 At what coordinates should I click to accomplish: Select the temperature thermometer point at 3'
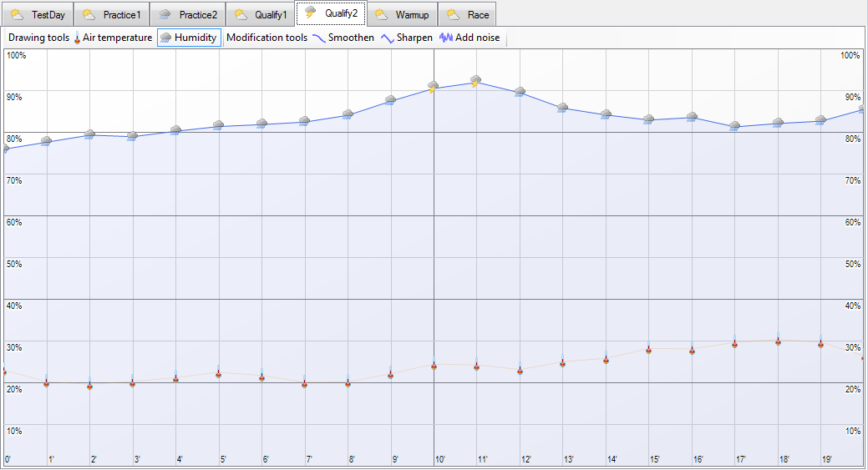(132, 381)
